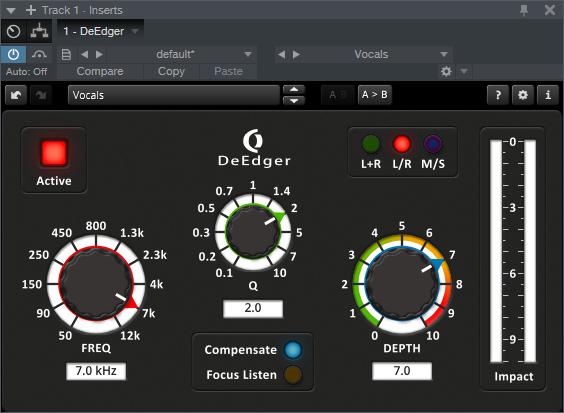This screenshot has width=564, height=413.
Task: Open the default* preset dropdown
Action: (x=182, y=55)
